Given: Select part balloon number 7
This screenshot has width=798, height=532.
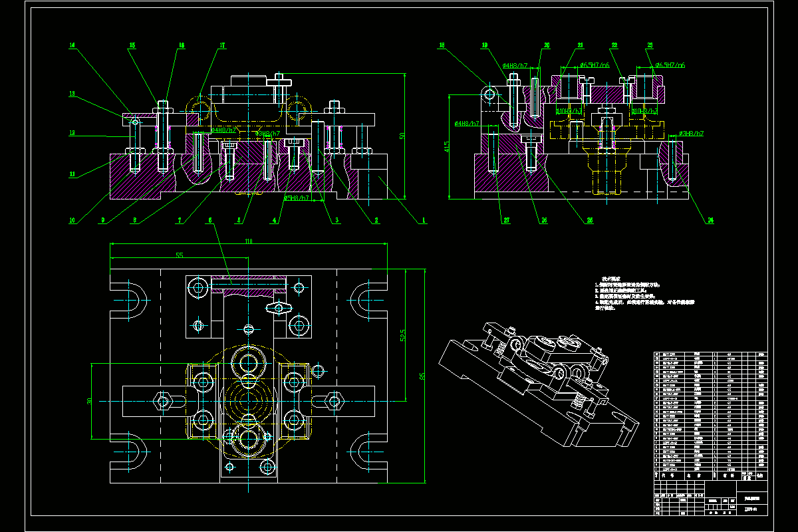Looking at the screenshot, I should coord(179,221).
